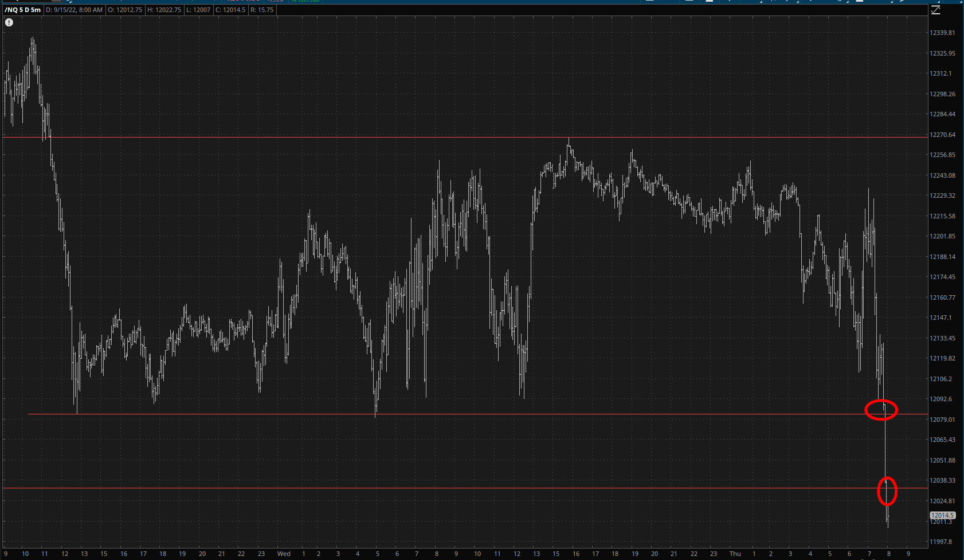Click the Thu marker on time axis
Viewport: 964px width, 560px height.
pos(735,554)
